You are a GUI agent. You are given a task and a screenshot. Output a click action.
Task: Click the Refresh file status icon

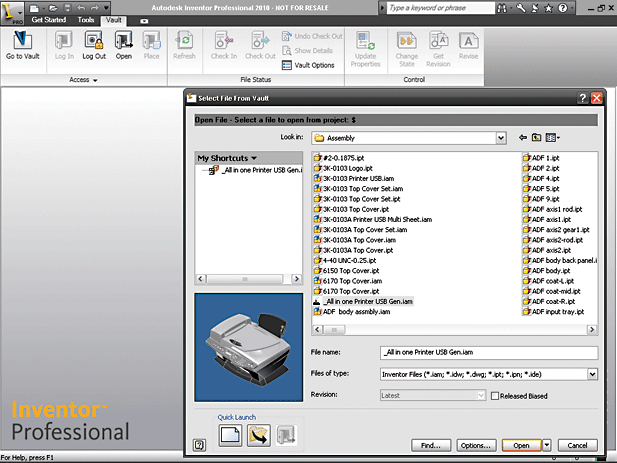pyautogui.click(x=184, y=41)
